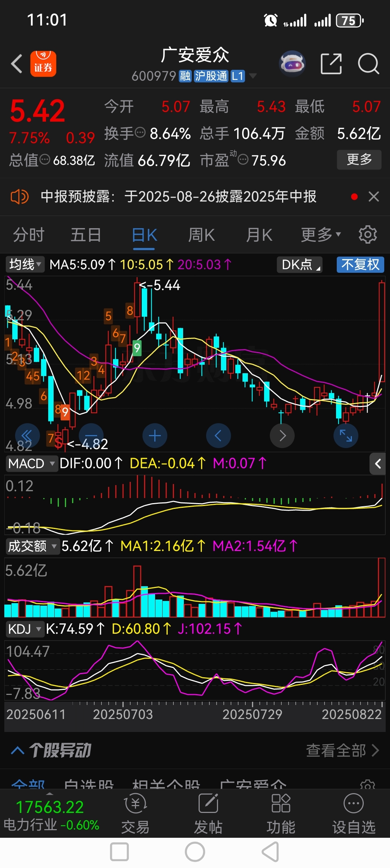
Task: Open 交易 trade icon in bottom bar
Action: pos(135,814)
